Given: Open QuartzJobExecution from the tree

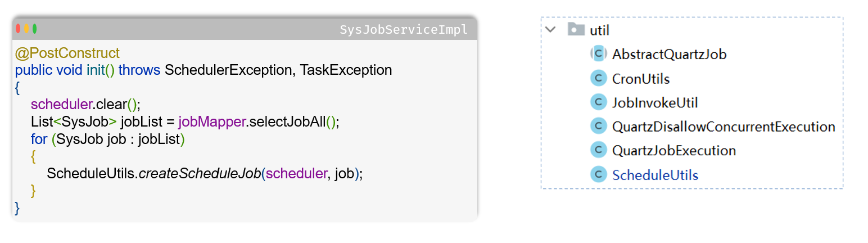Looking at the screenshot, I should [x=674, y=151].
